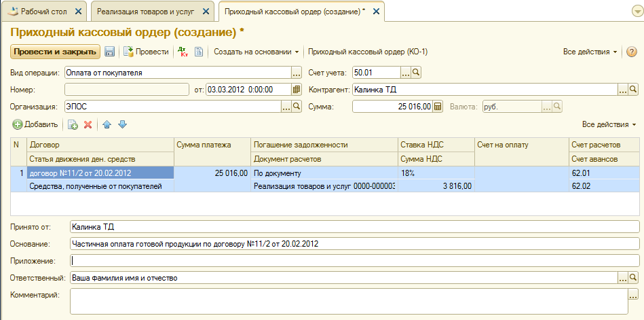Move the row up with blue arrow
The width and height of the screenshot is (644, 320).
[x=107, y=125]
